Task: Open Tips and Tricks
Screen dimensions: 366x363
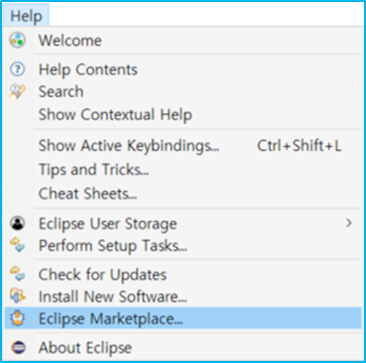Action: point(94,169)
